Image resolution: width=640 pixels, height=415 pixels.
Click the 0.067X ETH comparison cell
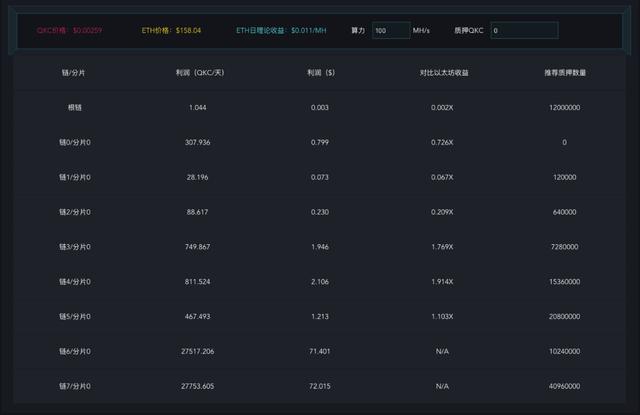pos(442,177)
